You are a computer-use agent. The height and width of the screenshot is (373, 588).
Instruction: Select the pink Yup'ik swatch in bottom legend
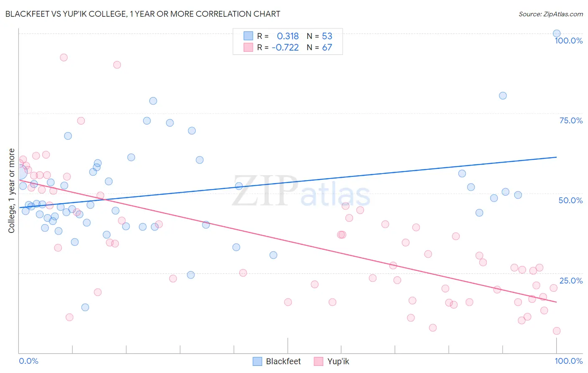point(319,361)
